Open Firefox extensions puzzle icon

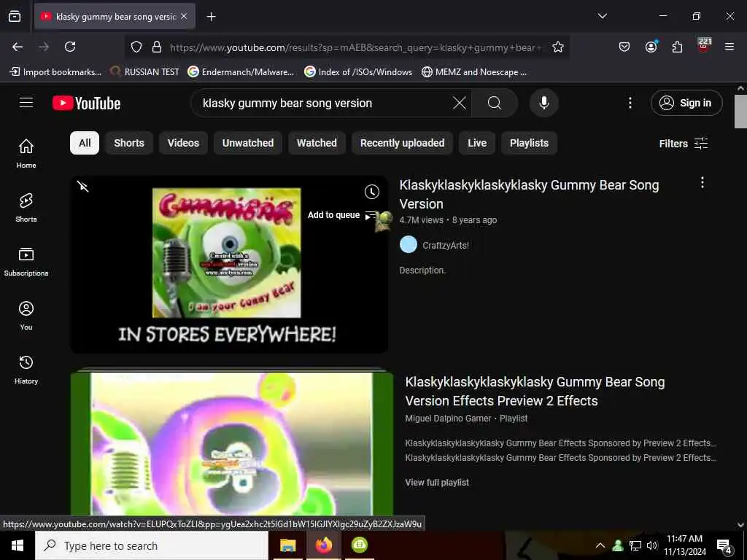tap(677, 47)
